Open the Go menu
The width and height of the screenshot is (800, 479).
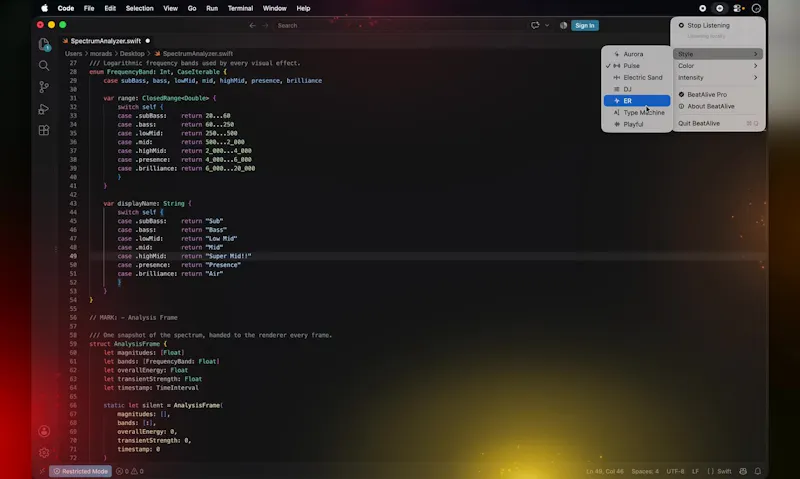click(192, 8)
